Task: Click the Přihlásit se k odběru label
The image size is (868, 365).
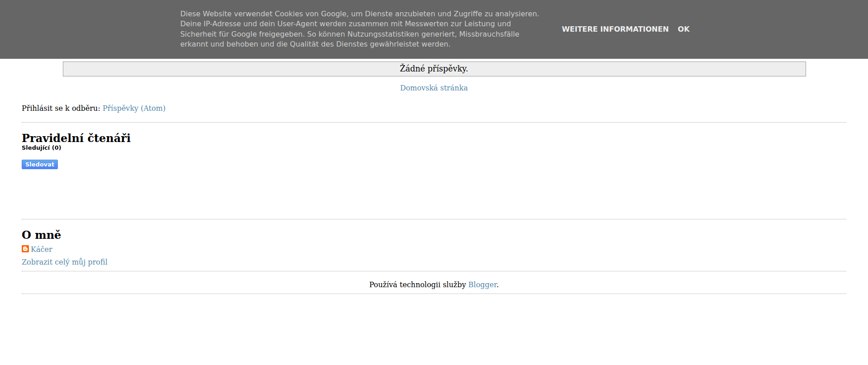Action: click(61, 108)
